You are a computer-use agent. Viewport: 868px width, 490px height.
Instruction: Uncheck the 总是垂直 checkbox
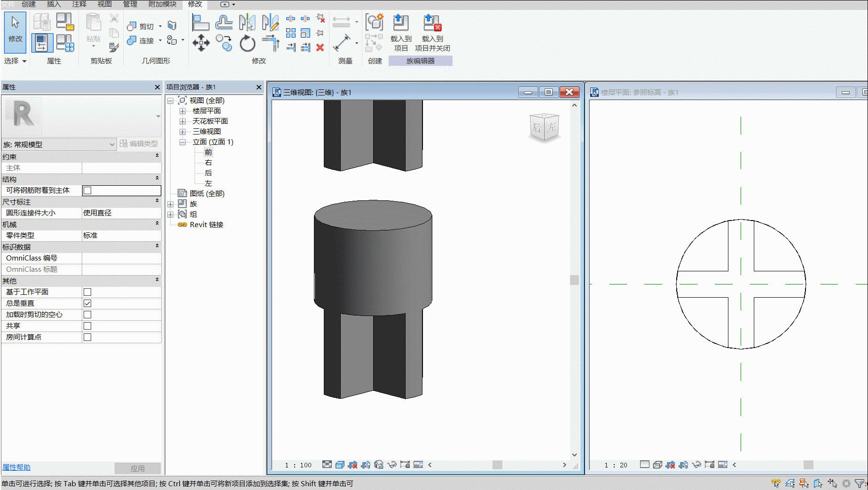(x=87, y=303)
